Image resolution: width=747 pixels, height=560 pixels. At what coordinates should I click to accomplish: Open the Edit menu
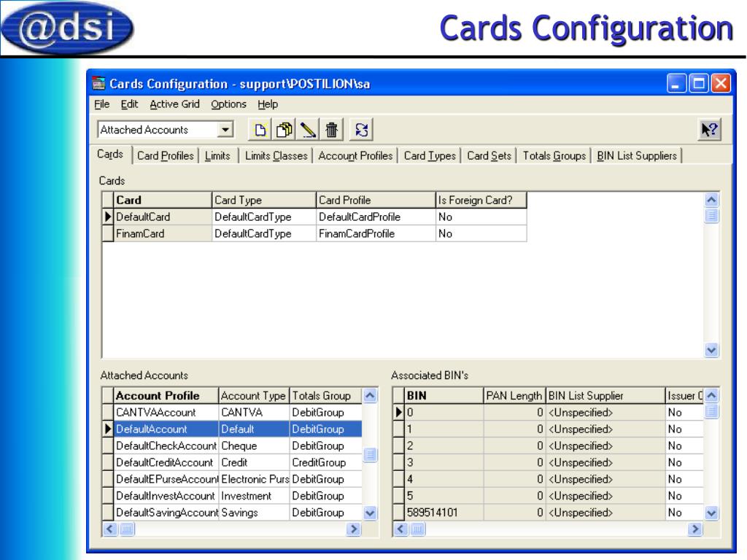129,104
